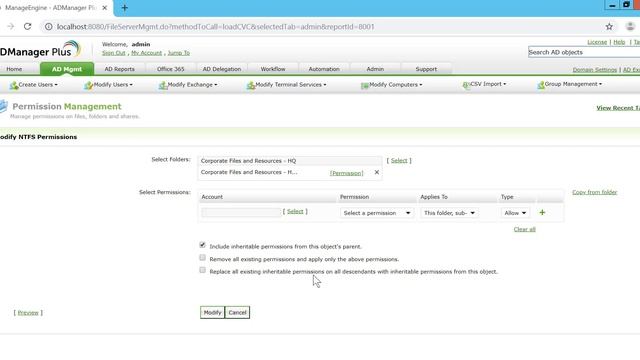Open a new browser tab

tap(124, 8)
